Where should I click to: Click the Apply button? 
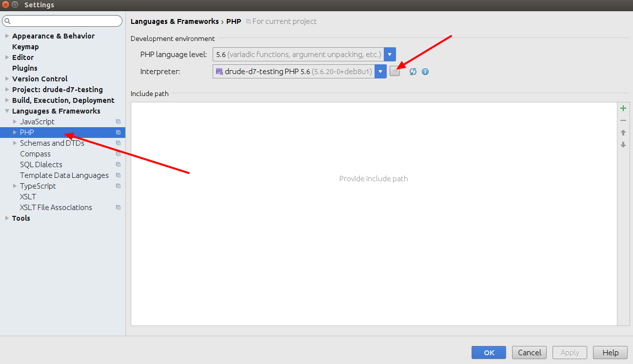[x=570, y=353]
